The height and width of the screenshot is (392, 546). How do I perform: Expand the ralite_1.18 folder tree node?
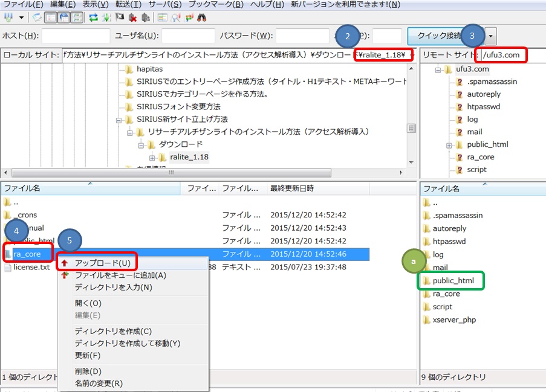click(152, 158)
